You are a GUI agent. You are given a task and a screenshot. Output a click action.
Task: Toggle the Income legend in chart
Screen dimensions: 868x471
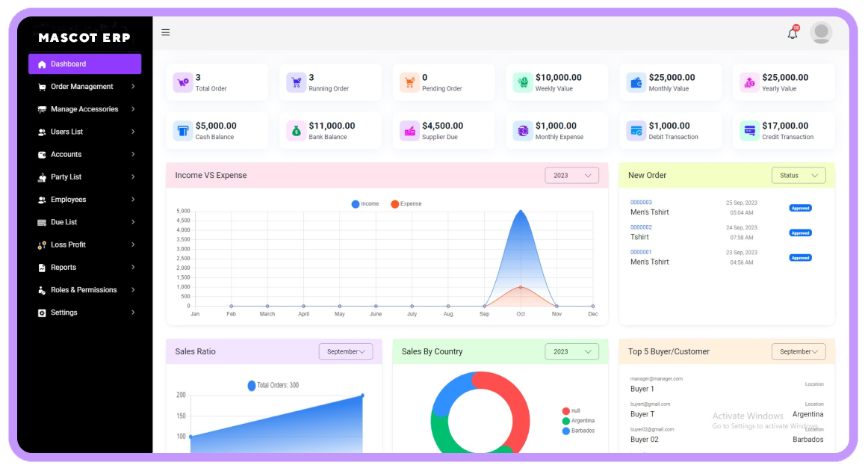[365, 204]
